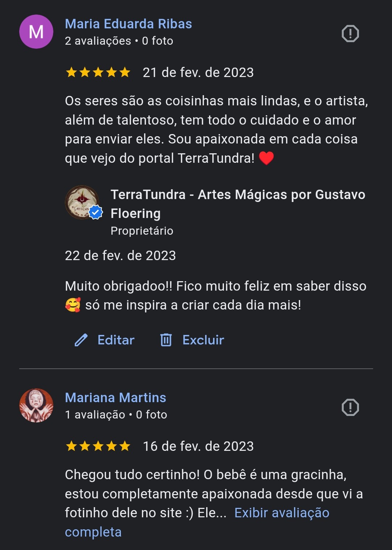Report Mariana Martins's review
The height and width of the screenshot is (550, 392).
point(350,407)
